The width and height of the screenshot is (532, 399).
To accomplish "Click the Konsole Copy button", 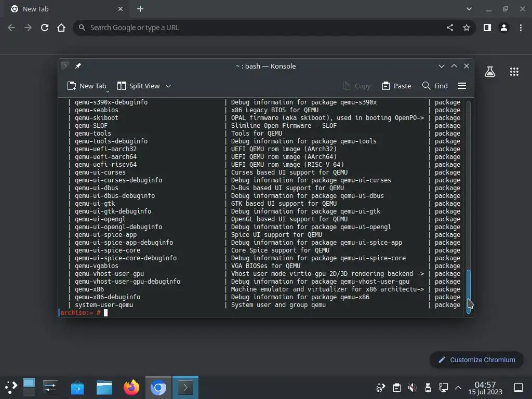I will coord(356,86).
